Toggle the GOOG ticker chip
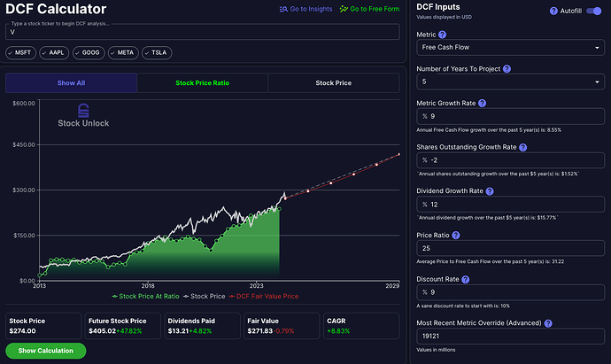 tap(89, 52)
